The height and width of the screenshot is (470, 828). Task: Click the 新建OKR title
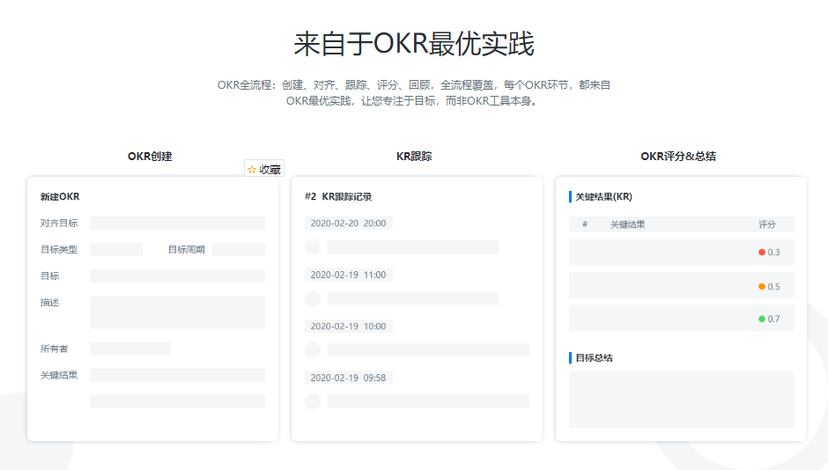(x=60, y=196)
